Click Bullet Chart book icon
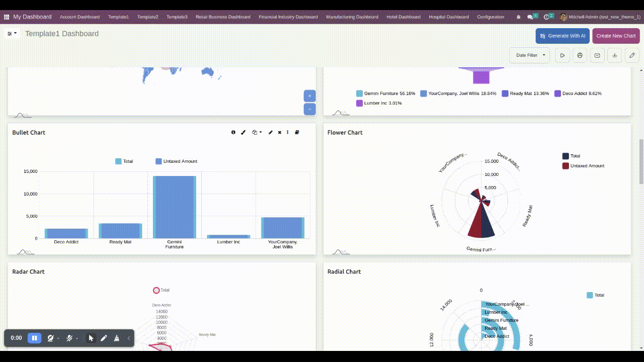644x362 pixels. pyautogui.click(x=297, y=132)
